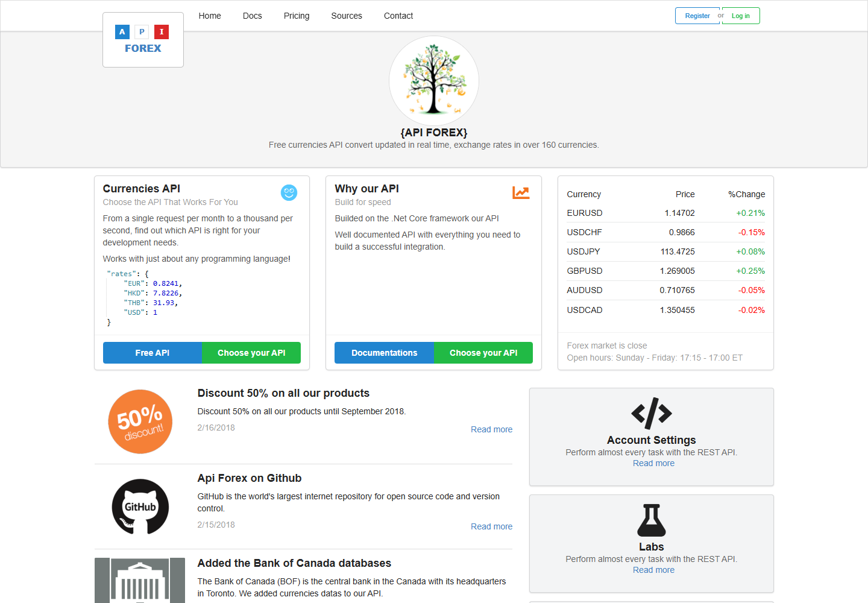This screenshot has height=603, width=868.
Task: Click the Forex market is close notice
Action: point(607,346)
